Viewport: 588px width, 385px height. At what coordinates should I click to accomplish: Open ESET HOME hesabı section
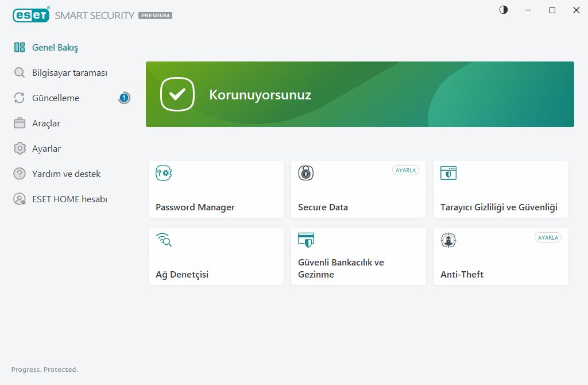69,199
